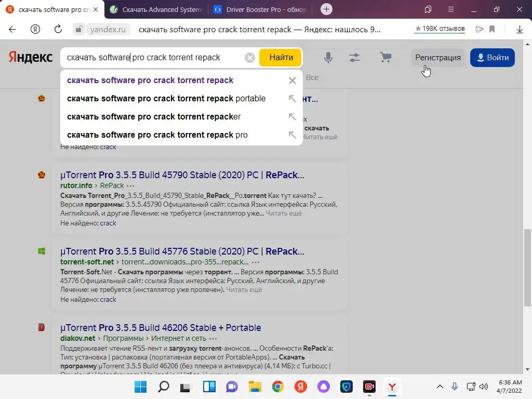
Task: Open options dots for rutor.info result
Action: pos(130,186)
